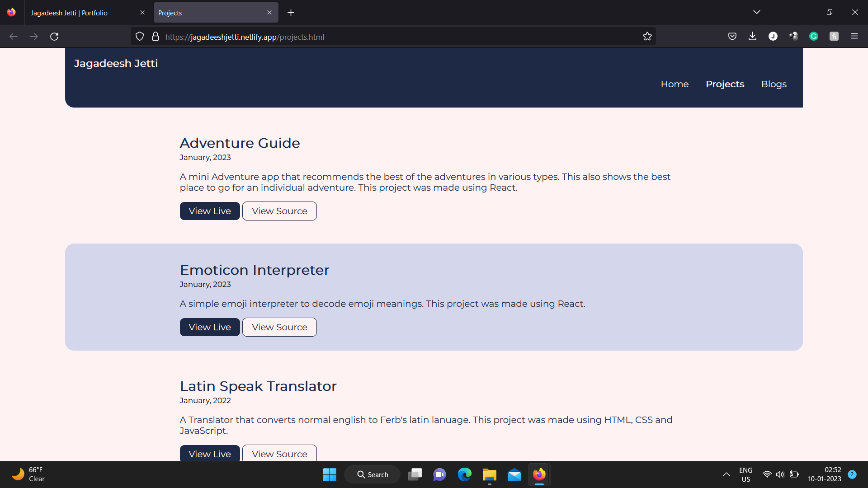
Task: Open the Blogs navigation item
Action: coord(774,84)
